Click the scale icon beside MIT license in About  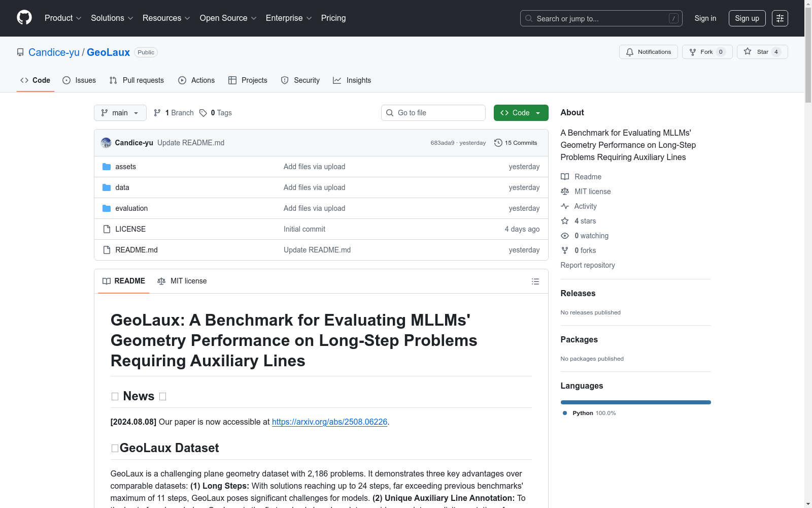tap(565, 192)
